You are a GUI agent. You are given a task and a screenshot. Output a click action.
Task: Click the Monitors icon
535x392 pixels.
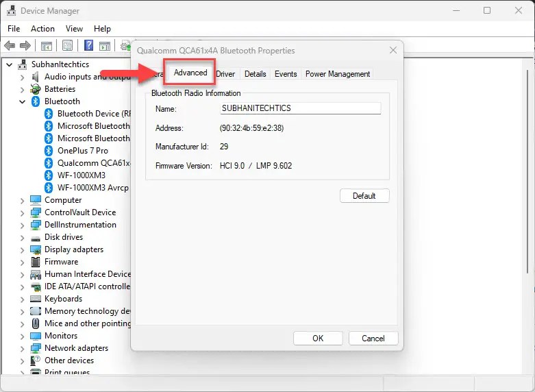click(36, 336)
